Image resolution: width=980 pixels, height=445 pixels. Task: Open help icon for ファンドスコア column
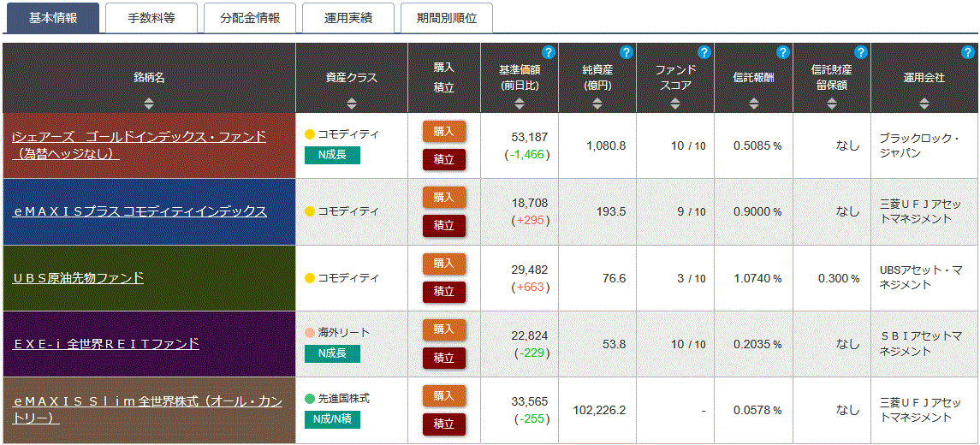704,52
